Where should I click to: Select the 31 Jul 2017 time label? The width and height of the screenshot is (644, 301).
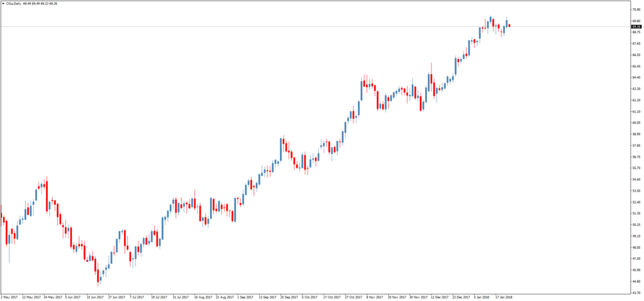(180, 297)
